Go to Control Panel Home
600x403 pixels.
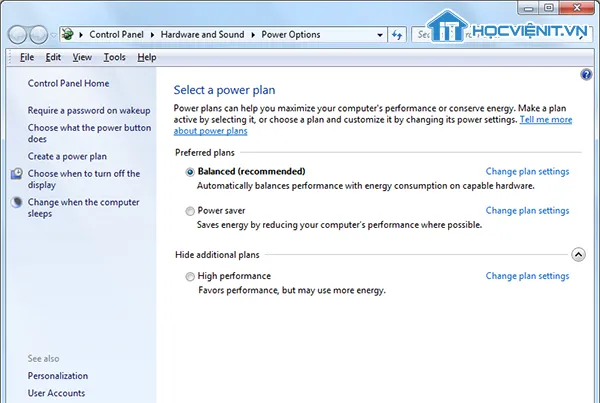click(68, 84)
